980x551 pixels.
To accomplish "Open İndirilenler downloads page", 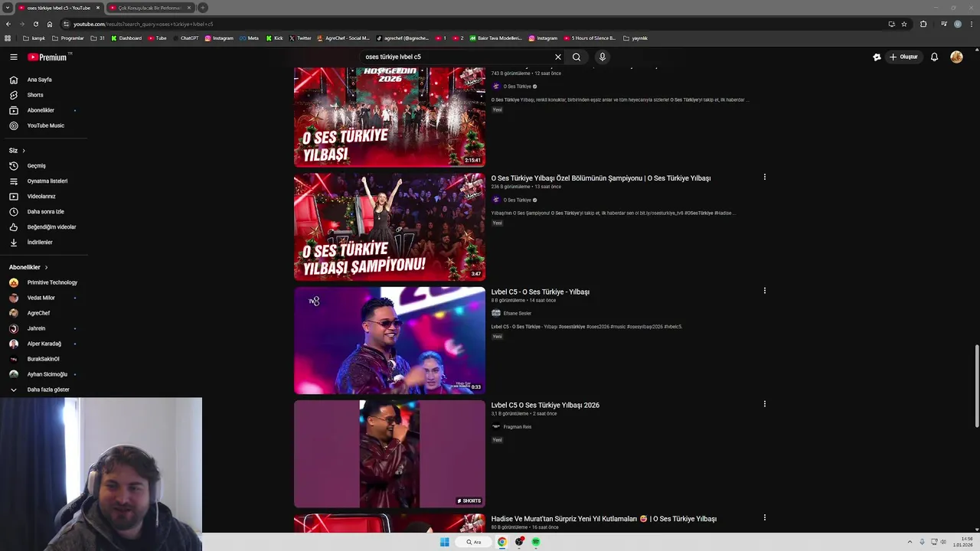I will click(40, 242).
